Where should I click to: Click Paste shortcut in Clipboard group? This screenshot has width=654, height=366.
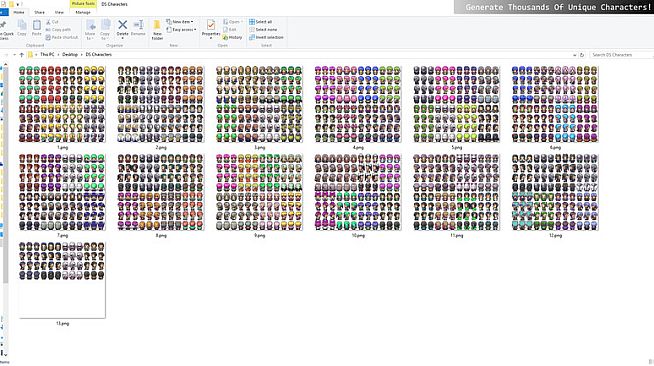click(x=62, y=38)
